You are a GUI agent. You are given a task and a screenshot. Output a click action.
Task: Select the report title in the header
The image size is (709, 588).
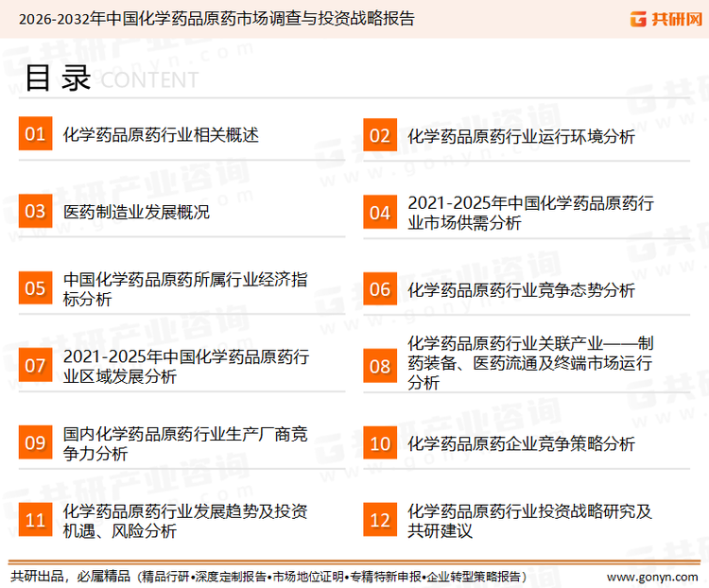(216, 19)
